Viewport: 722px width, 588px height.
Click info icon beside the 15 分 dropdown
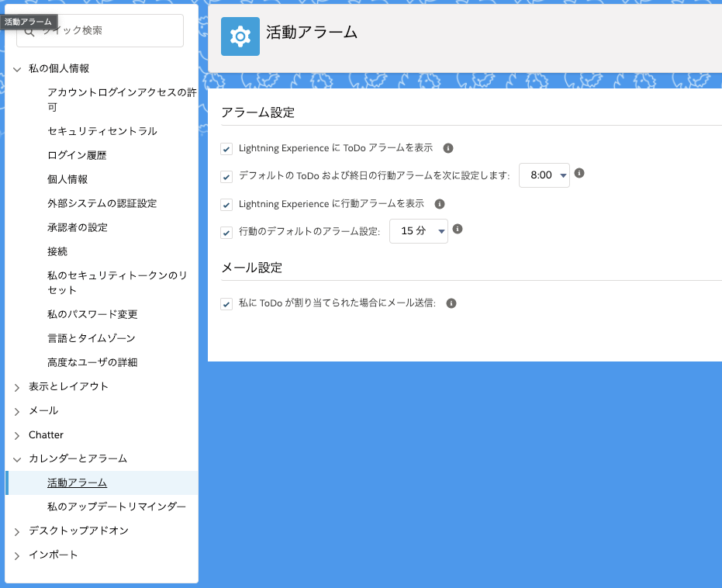[x=458, y=229]
